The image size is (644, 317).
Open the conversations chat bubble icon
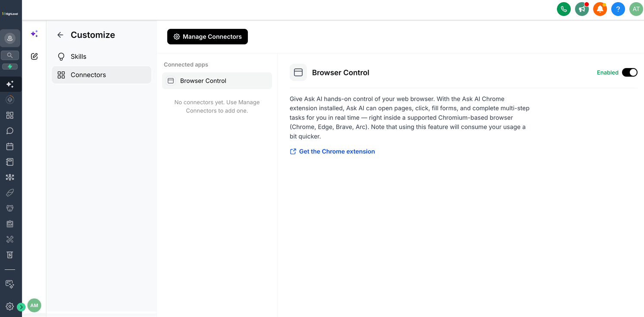(10, 131)
